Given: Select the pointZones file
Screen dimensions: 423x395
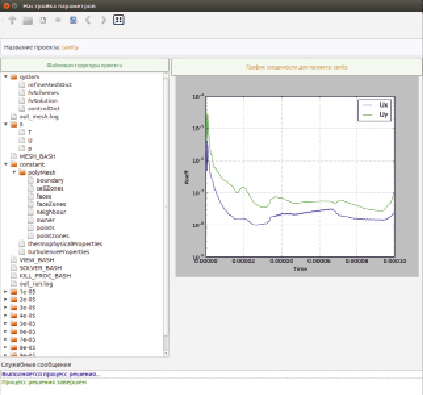Looking at the screenshot, I should 53,236.
